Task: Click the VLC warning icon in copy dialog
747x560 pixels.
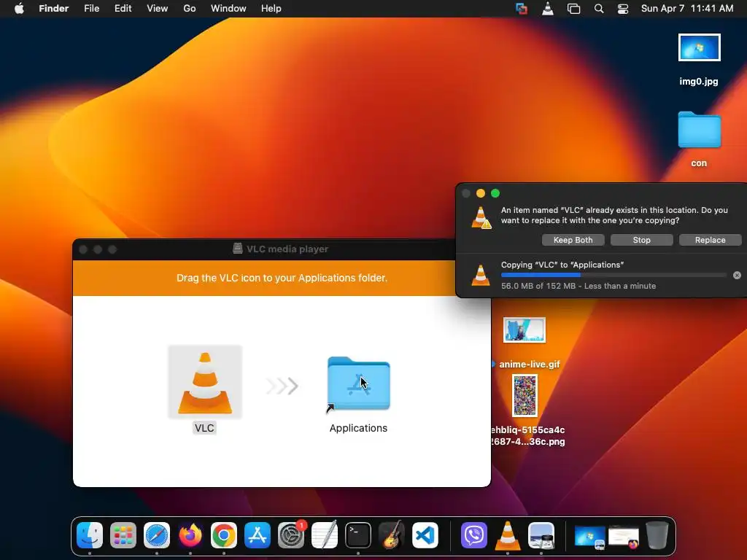Action: 481,217
